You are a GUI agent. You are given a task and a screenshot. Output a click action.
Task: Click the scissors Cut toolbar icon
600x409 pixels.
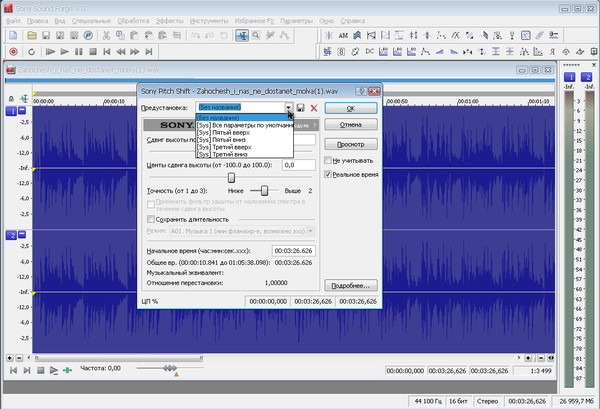pos(106,36)
